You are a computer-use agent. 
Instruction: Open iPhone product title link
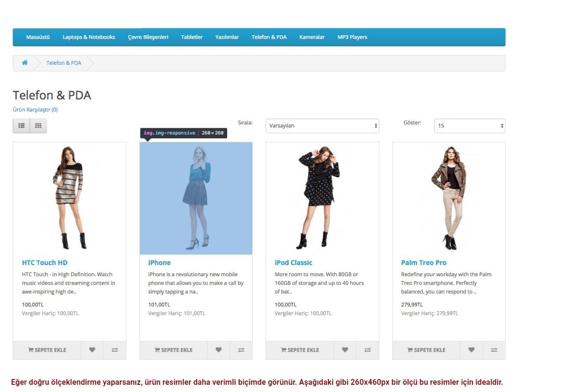[x=159, y=263]
